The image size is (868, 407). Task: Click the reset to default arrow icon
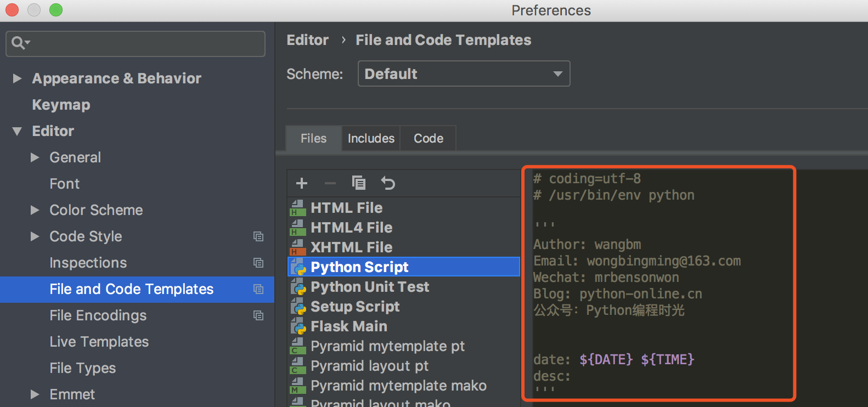click(x=388, y=183)
